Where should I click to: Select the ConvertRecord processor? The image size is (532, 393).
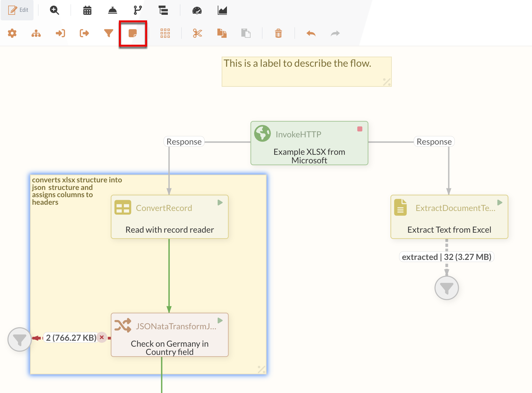[x=170, y=217]
